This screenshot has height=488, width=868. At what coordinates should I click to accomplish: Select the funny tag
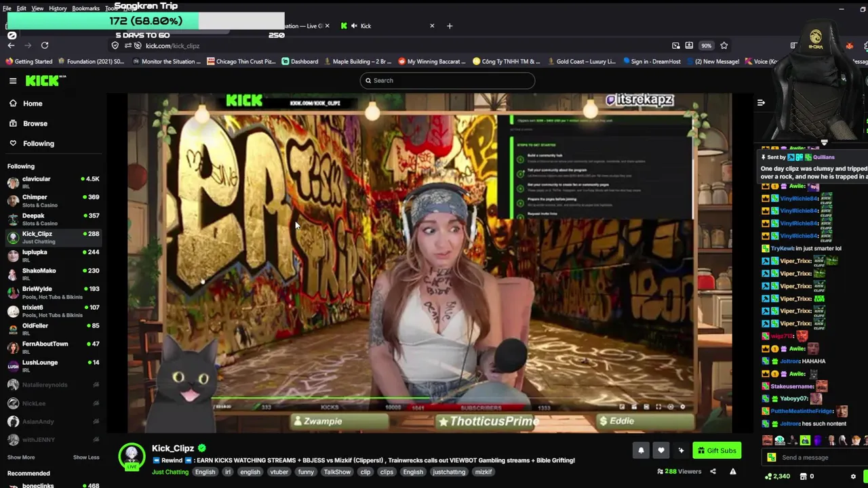click(x=306, y=472)
